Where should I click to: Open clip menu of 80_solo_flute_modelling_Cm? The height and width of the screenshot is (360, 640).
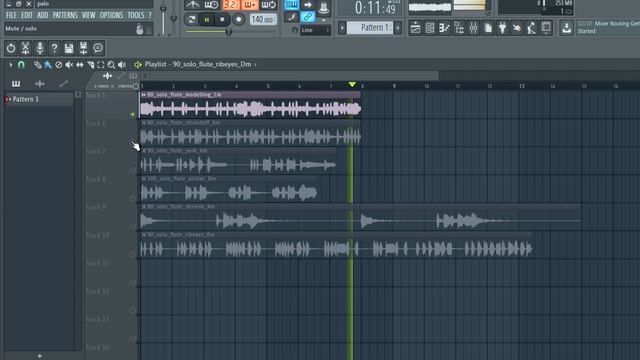coord(144,95)
